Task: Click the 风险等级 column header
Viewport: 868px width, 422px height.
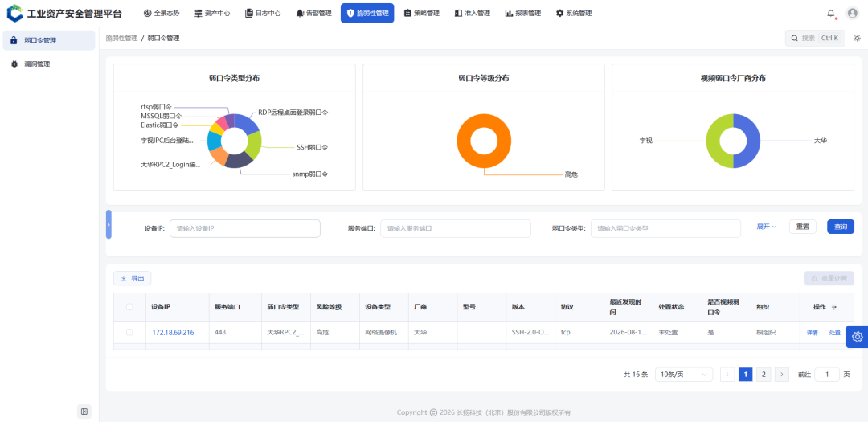Action: click(329, 307)
